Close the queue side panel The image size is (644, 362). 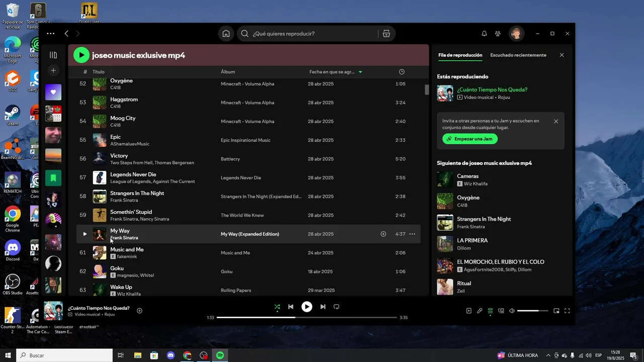(562, 55)
